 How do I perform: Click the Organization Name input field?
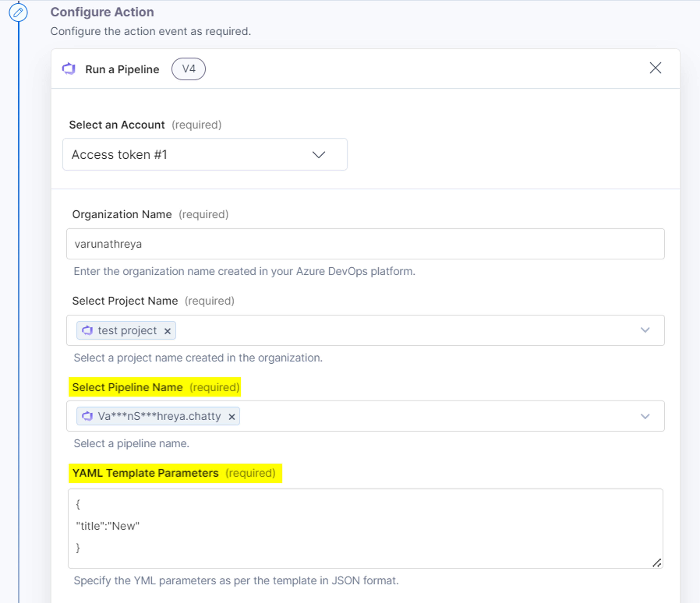tap(365, 244)
